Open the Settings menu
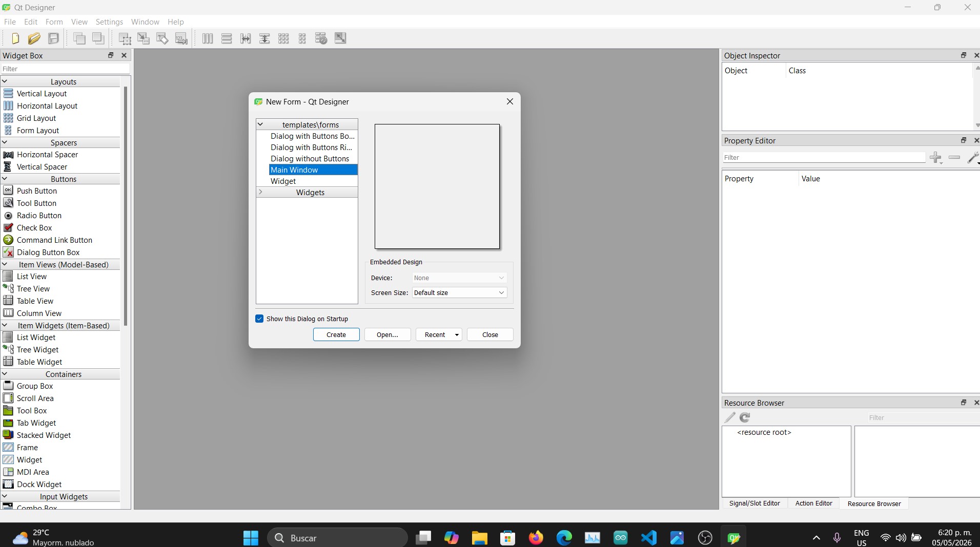This screenshot has width=980, height=547. click(109, 22)
